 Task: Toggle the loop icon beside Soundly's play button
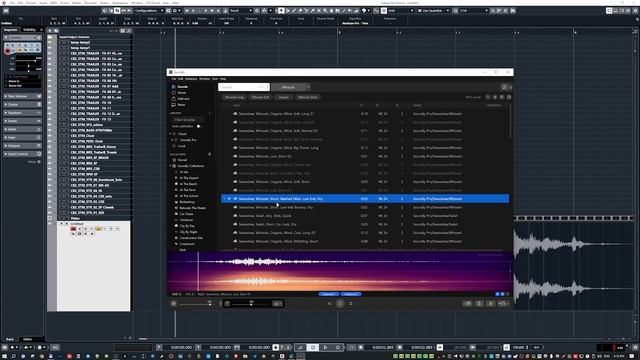(x=350, y=304)
